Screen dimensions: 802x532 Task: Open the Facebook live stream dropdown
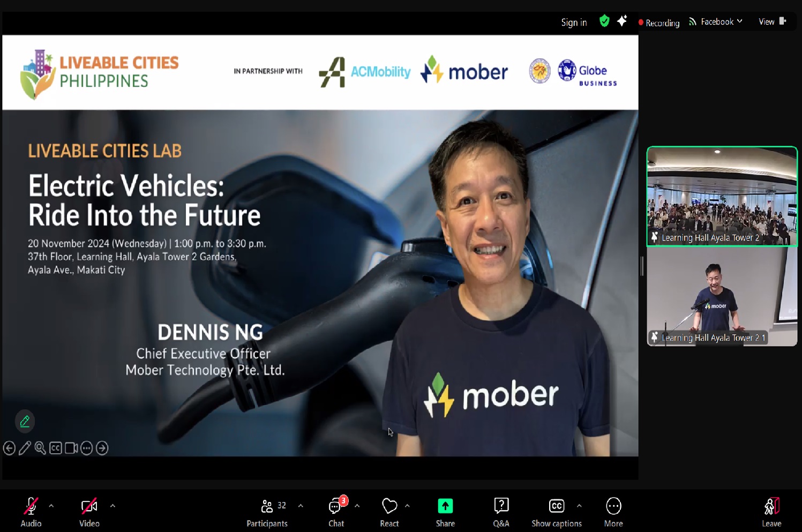coord(716,21)
